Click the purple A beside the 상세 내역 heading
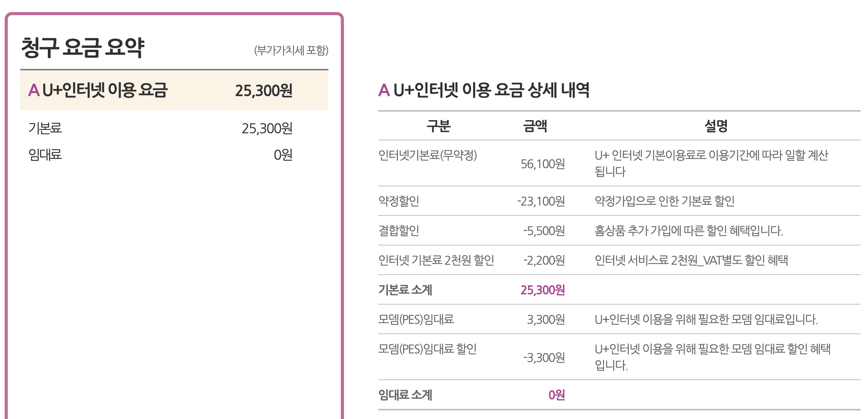Image resolution: width=868 pixels, height=419 pixels. point(384,90)
